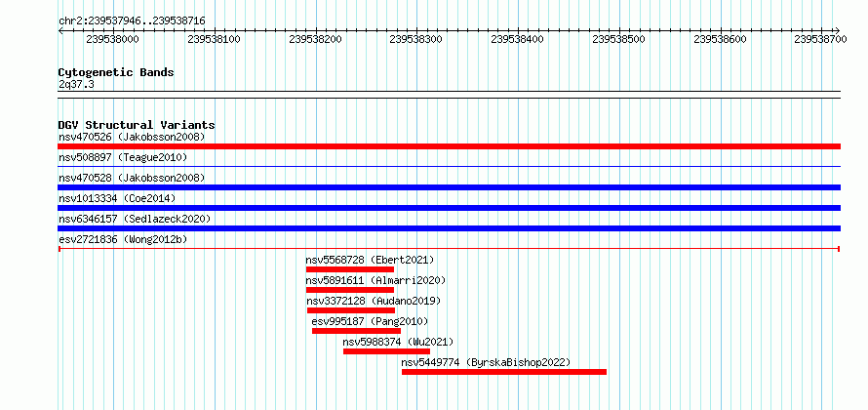
Task: Click the chr2:239537946..239538716 region label
Action: pyautogui.click(x=132, y=21)
